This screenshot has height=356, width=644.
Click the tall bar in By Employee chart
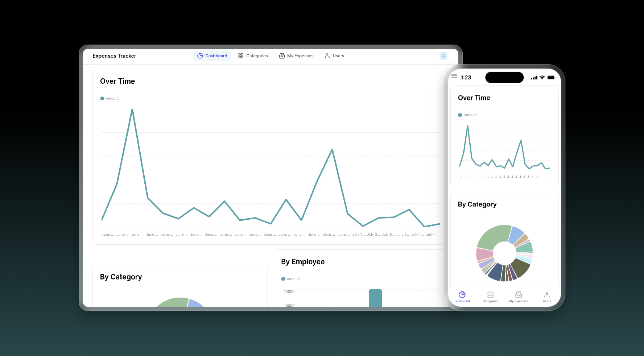[x=375, y=298]
